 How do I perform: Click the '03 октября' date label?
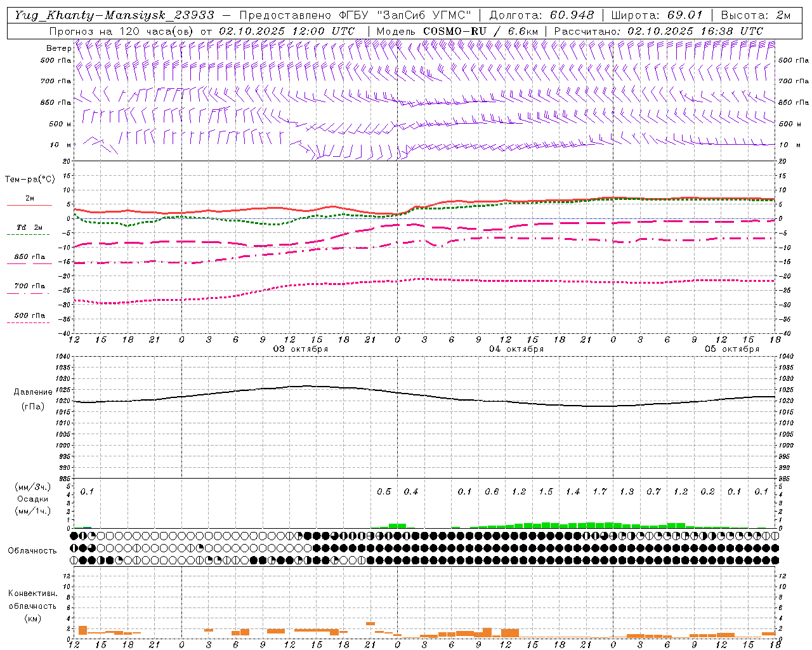click(x=301, y=349)
